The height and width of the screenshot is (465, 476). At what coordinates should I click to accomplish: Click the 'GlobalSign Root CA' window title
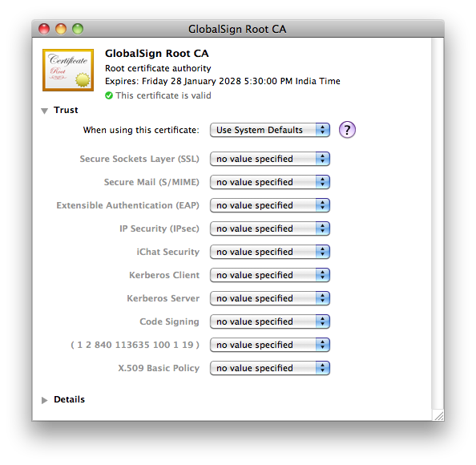[x=237, y=29]
